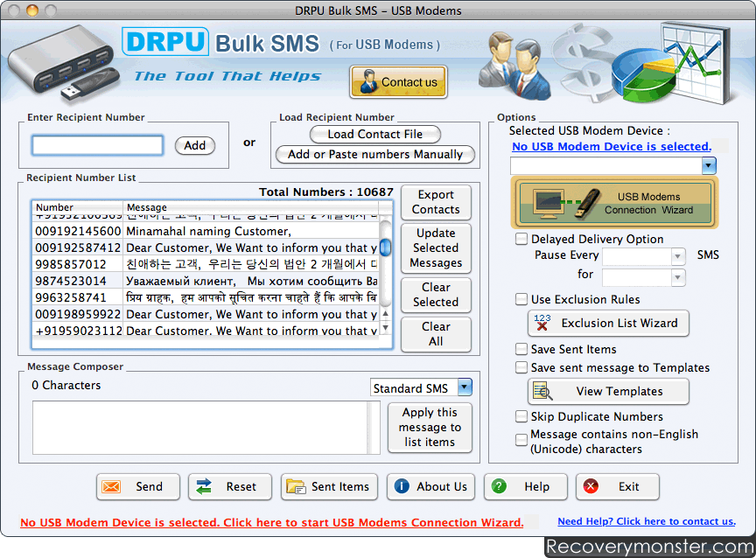Viewport: 756px width, 558px height.
Task: Open USB Modems Connection Wizard
Action: (615, 202)
